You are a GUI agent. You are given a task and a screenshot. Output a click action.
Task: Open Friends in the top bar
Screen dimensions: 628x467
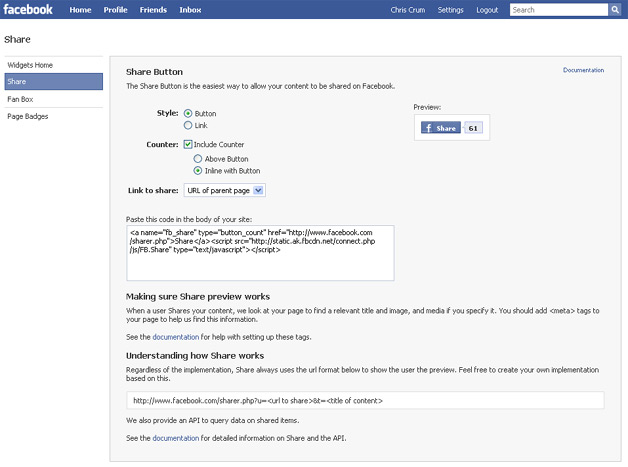pyautogui.click(x=153, y=10)
